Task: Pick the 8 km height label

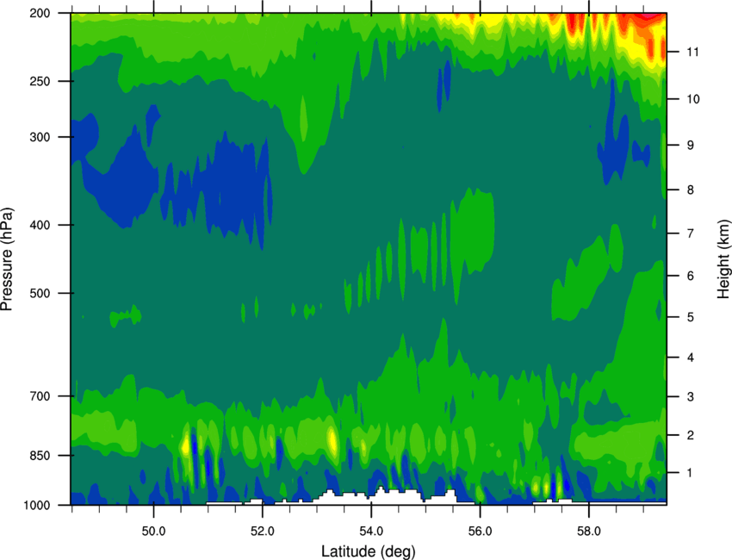Action: click(x=691, y=190)
